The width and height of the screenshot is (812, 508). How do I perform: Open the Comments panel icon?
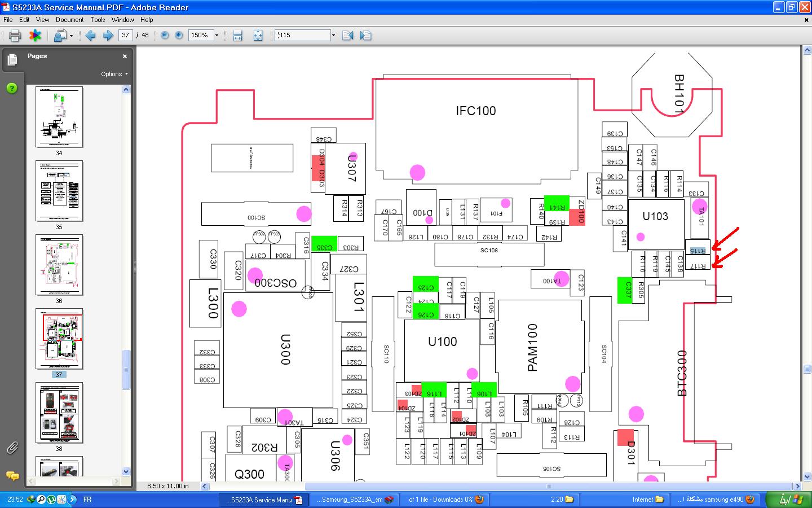[x=12, y=476]
